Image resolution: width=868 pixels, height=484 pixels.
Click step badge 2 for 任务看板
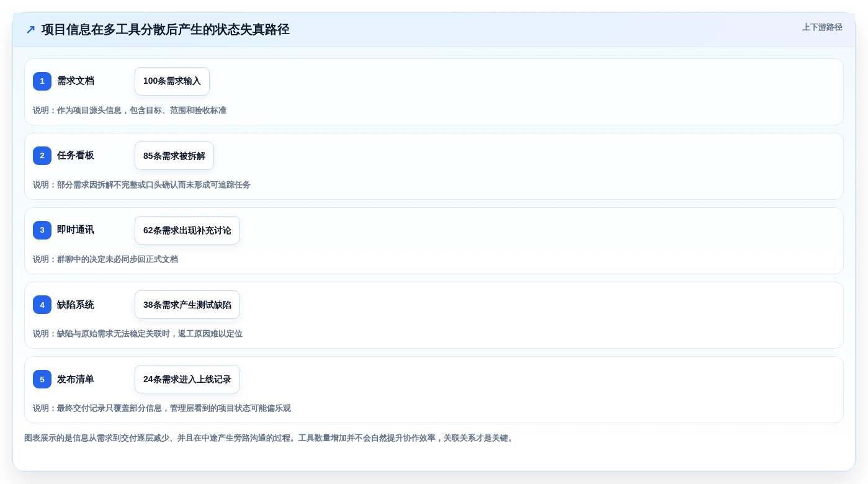(x=42, y=156)
